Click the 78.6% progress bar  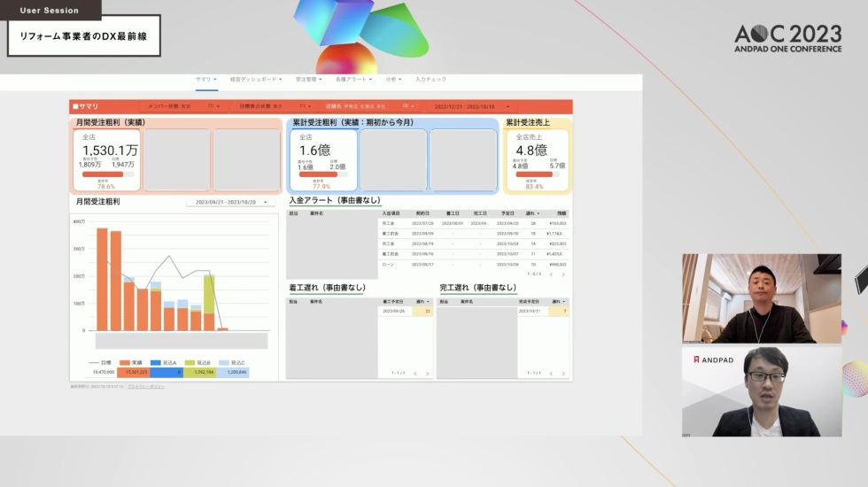click(x=108, y=174)
